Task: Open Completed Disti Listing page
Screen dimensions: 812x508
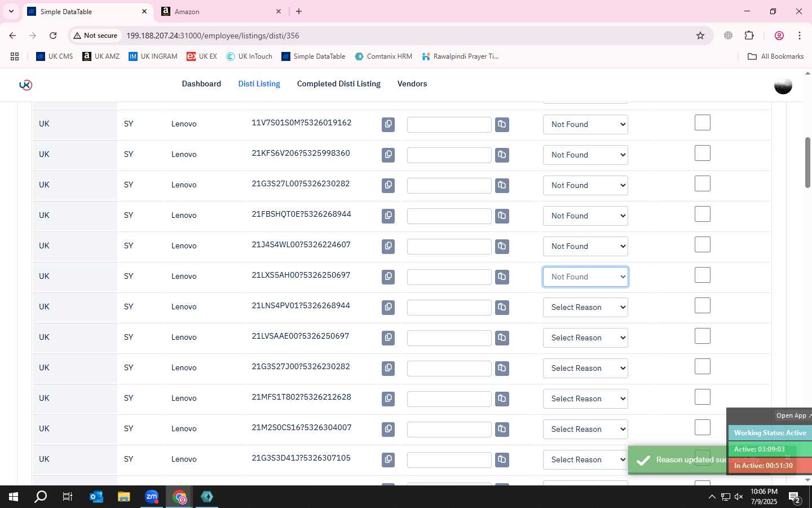Action: (338, 84)
